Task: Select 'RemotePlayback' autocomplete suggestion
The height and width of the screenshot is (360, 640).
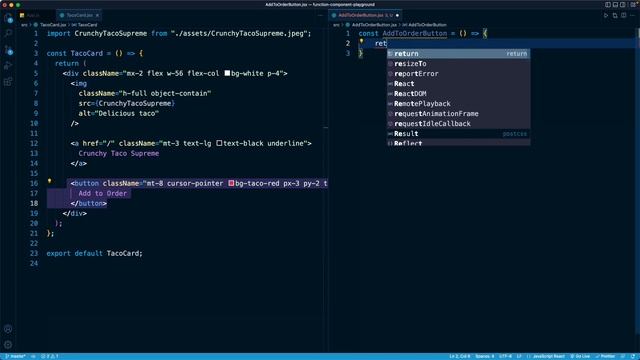Action: (458, 104)
